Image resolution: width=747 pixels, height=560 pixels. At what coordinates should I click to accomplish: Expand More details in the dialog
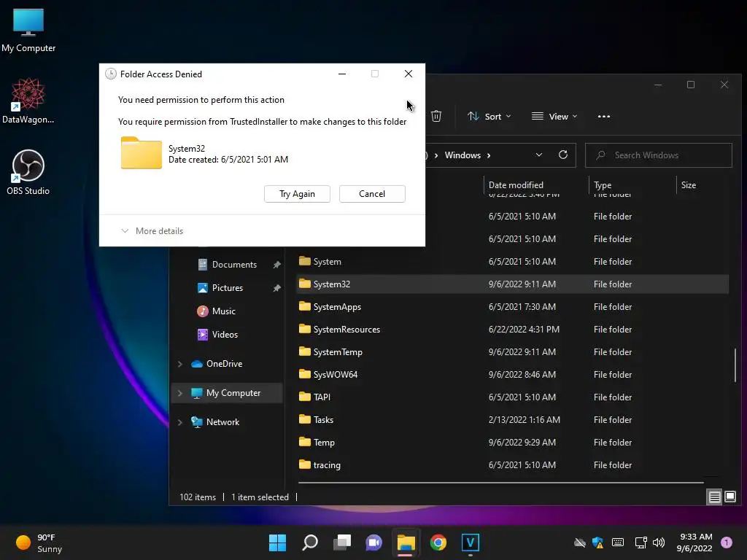click(152, 231)
